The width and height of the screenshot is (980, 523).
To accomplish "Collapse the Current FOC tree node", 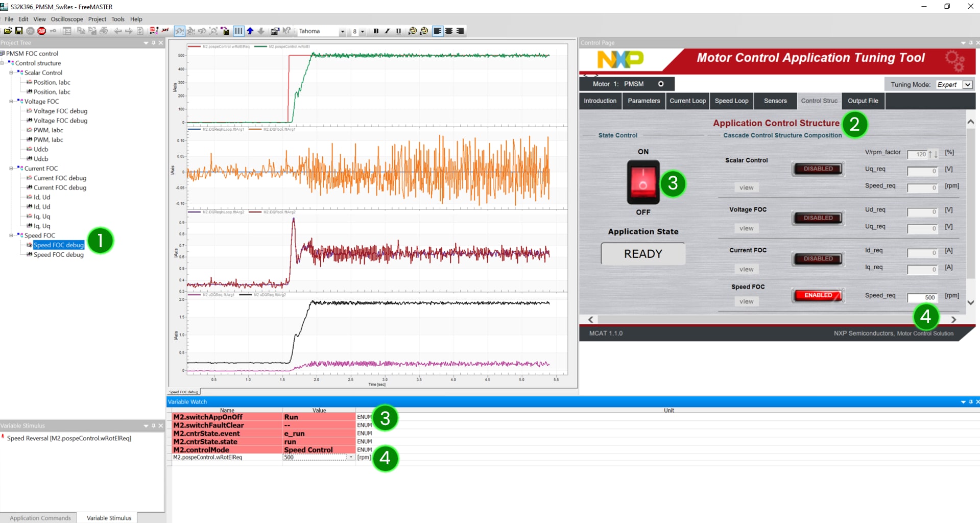I will [11, 169].
